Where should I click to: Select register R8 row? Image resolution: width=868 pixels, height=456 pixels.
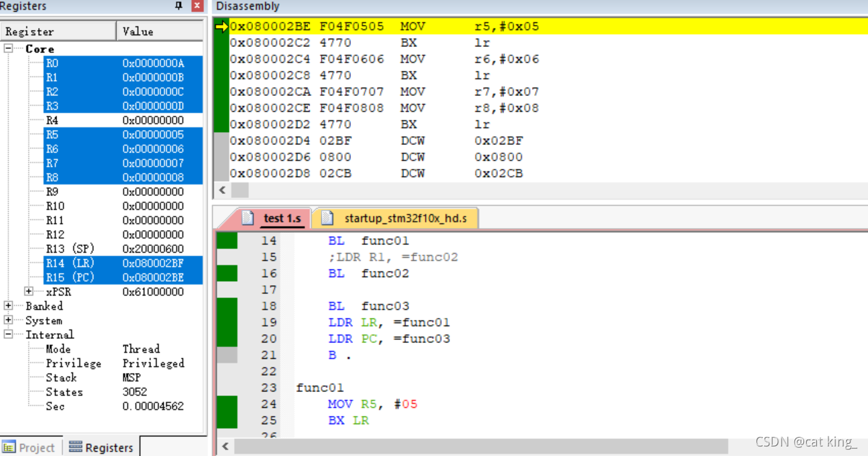(123, 178)
